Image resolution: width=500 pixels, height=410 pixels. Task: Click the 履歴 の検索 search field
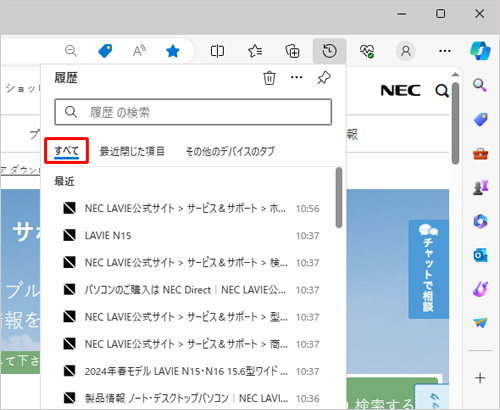tap(193, 112)
